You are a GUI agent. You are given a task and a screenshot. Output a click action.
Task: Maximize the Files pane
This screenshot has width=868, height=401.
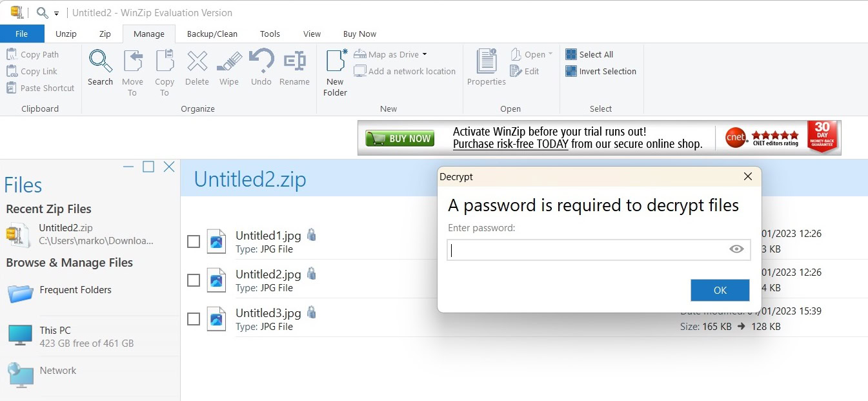pyautogui.click(x=148, y=167)
